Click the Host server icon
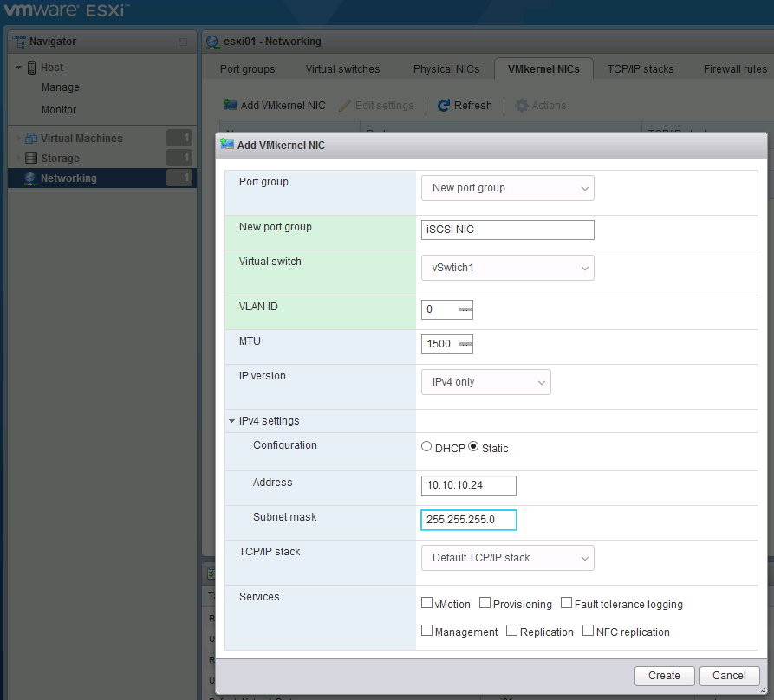774x700 pixels. 31,68
